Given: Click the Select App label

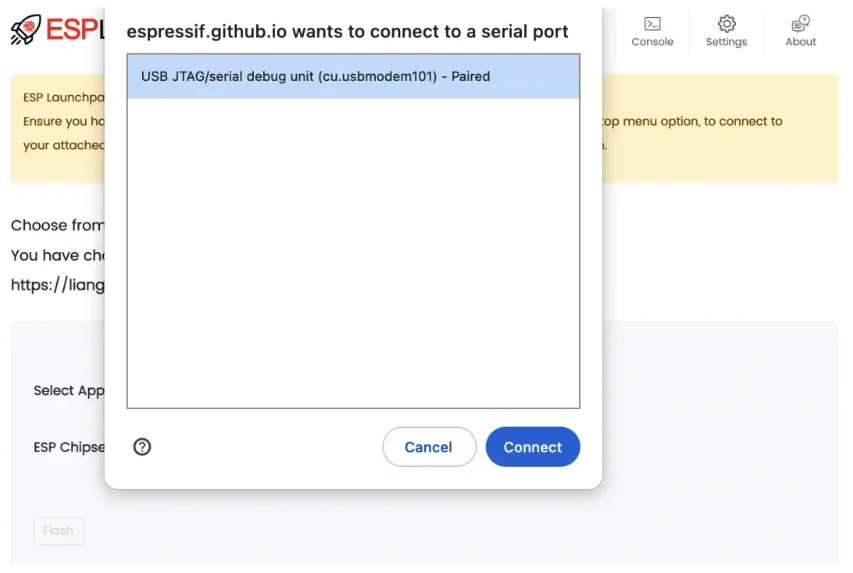Looking at the screenshot, I should click(68, 391).
